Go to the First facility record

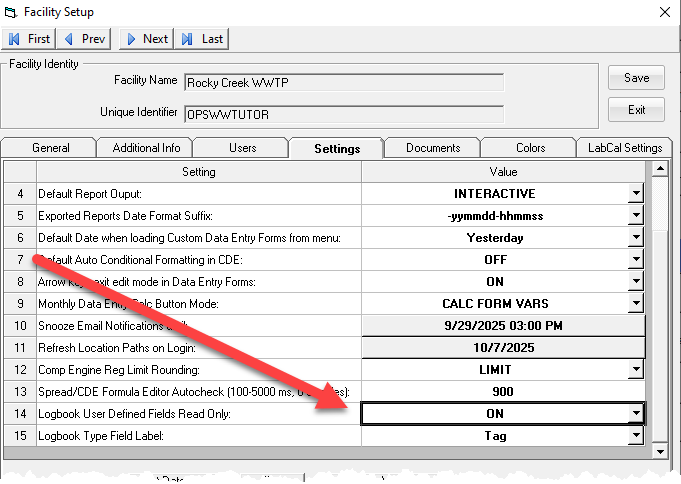pos(29,39)
